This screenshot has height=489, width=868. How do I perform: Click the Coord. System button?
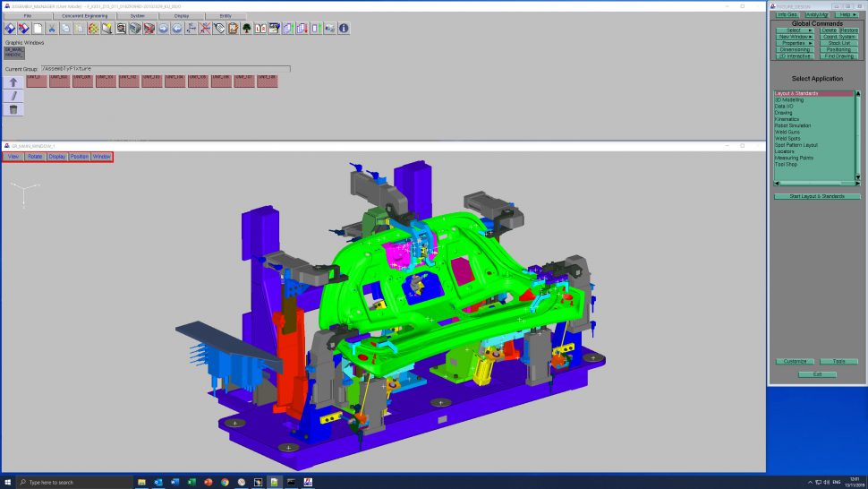point(839,37)
